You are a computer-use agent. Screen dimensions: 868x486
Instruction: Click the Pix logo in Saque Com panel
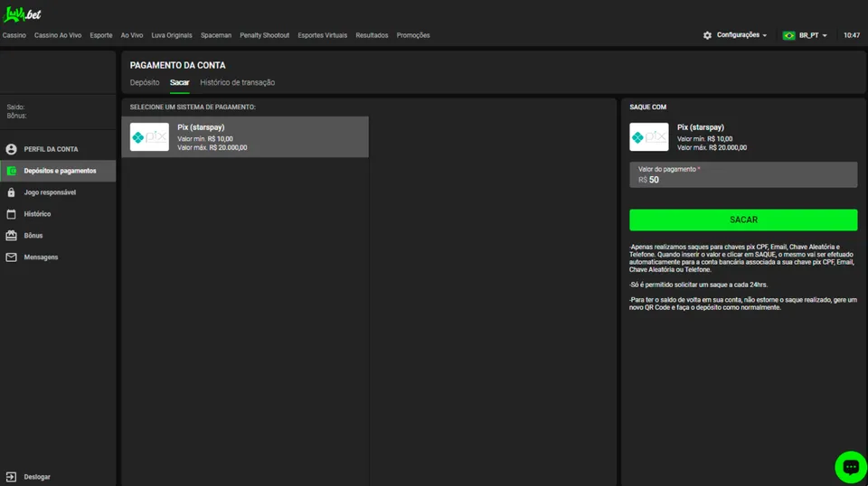point(649,137)
